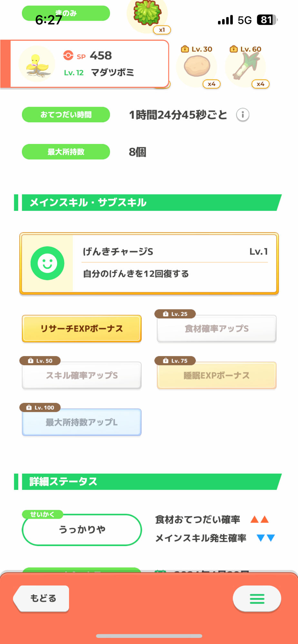Tap locked 睡眠EXPボーナス sub skill
Image resolution: width=298 pixels, height=644 pixels.
pyautogui.click(x=216, y=375)
